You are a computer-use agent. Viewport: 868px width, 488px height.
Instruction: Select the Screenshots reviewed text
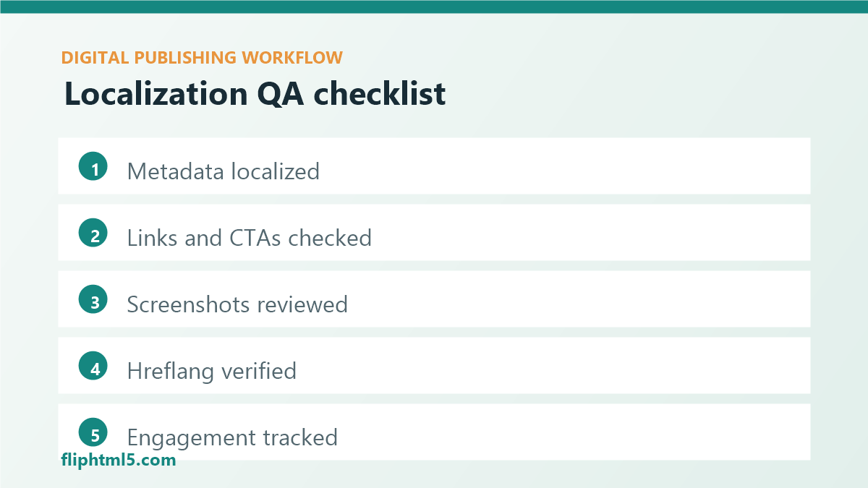237,304
